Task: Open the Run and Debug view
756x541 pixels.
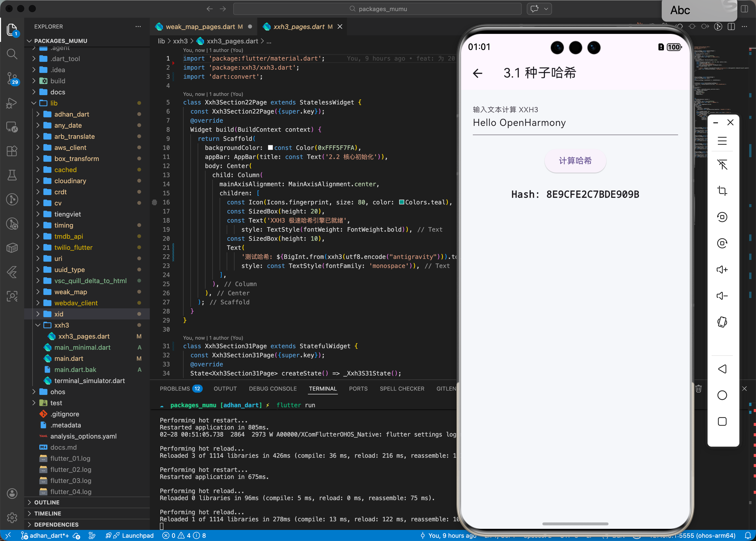Action: click(x=12, y=103)
